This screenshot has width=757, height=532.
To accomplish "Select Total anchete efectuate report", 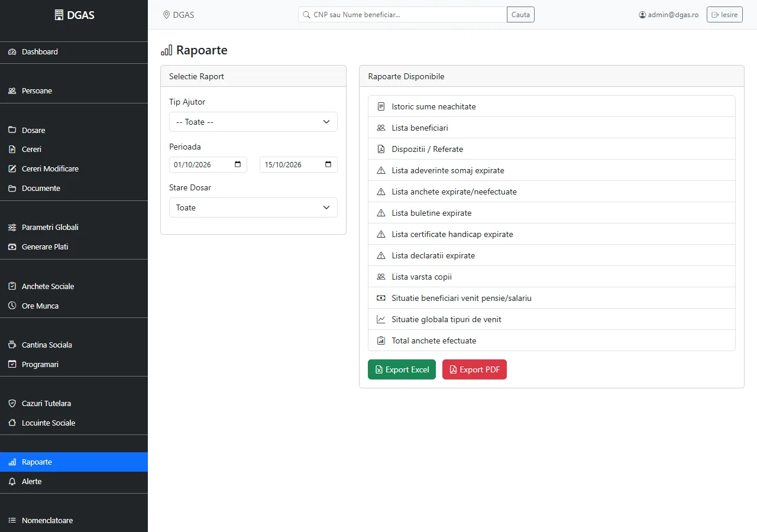I will click(551, 340).
